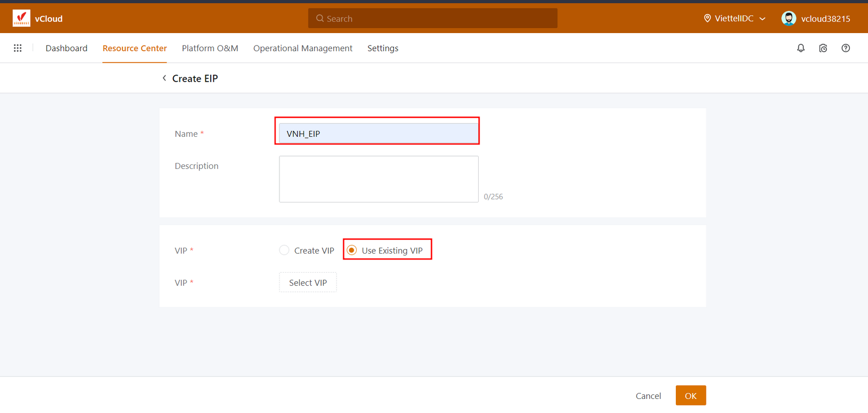
Task: Click the vcloud38215 user avatar
Action: coord(789,19)
